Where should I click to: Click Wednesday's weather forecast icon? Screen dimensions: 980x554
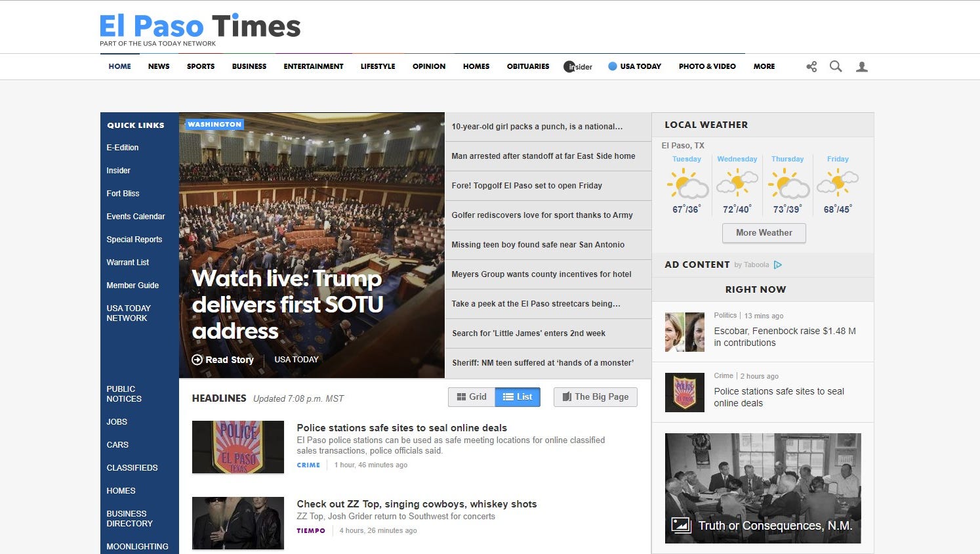click(x=737, y=183)
